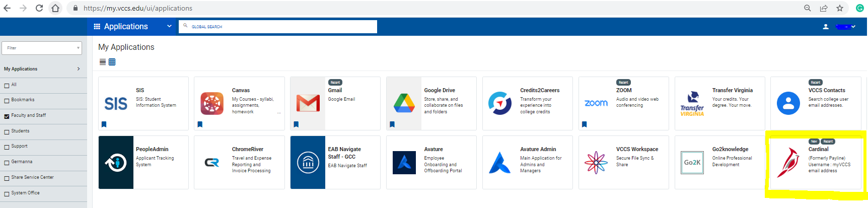This screenshot has width=868, height=208.
Task: Check the Bookmarks filter checkbox
Action: (7, 101)
